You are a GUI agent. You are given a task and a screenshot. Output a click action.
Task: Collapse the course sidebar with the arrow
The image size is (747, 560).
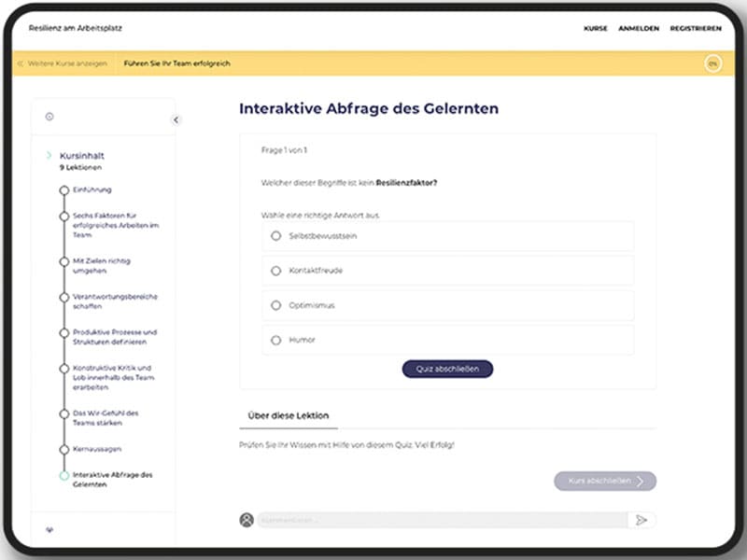[176, 119]
